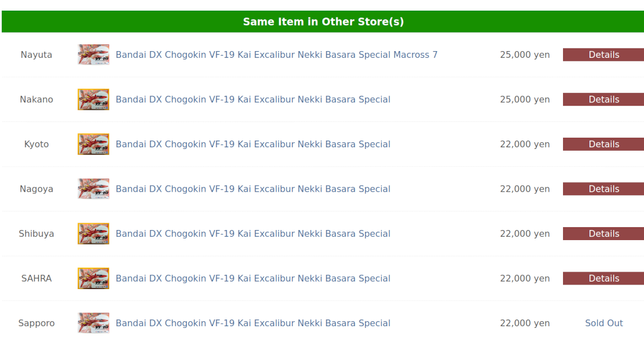This screenshot has height=352, width=644.
Task: Open Details for the Nakano listing
Action: click(604, 100)
